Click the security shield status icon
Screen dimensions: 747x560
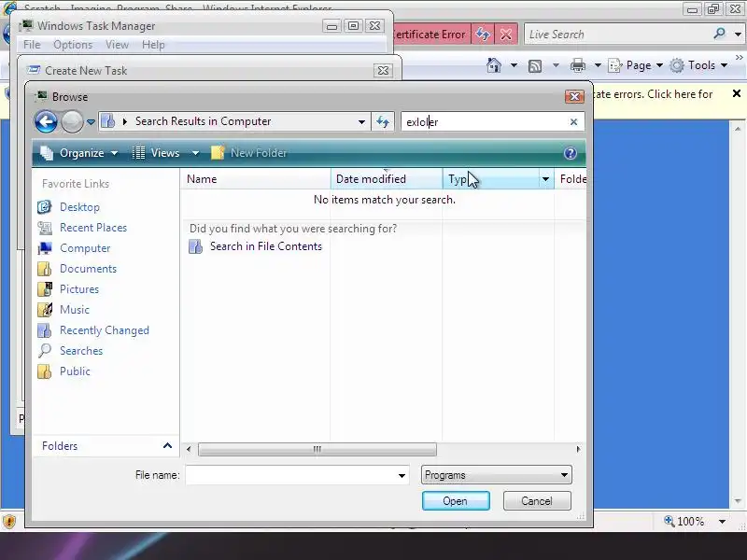[x=9, y=522]
